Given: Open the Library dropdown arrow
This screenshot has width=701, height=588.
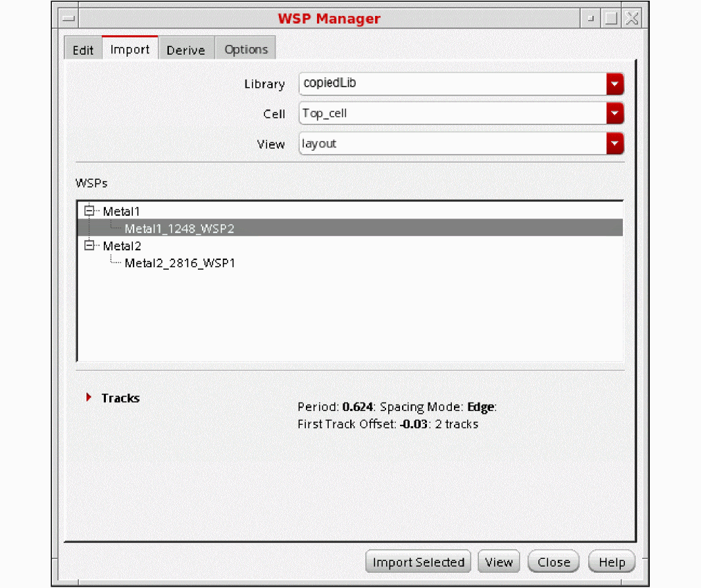Looking at the screenshot, I should click(x=614, y=84).
